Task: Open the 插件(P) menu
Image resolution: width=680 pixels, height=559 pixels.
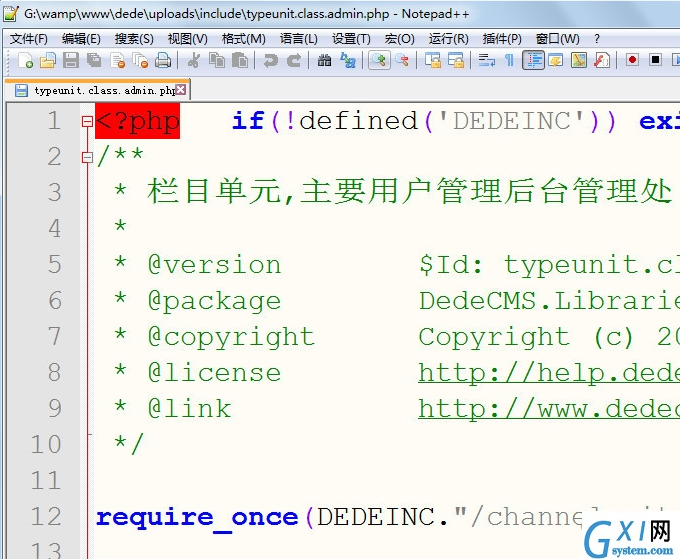Action: pyautogui.click(x=502, y=39)
